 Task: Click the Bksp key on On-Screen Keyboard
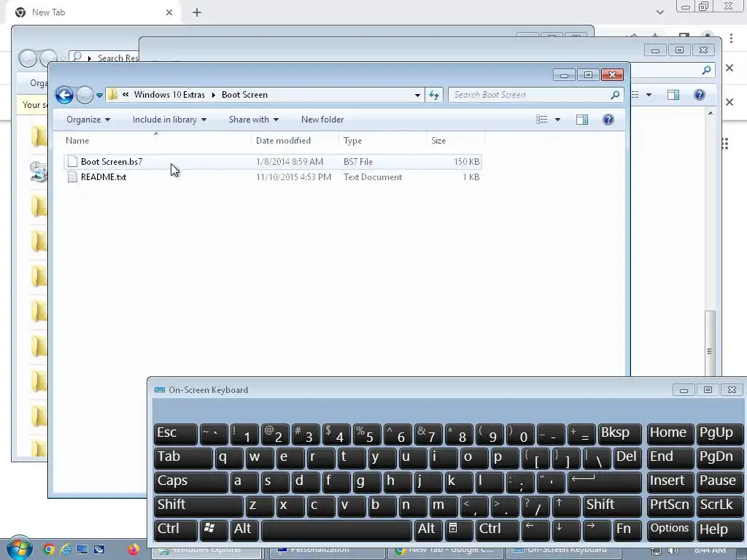tap(620, 434)
